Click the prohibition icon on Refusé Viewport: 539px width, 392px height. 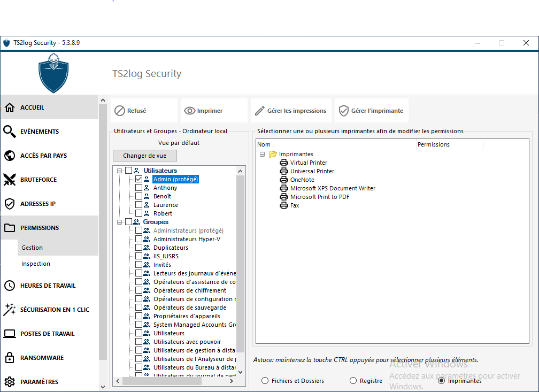(120, 111)
